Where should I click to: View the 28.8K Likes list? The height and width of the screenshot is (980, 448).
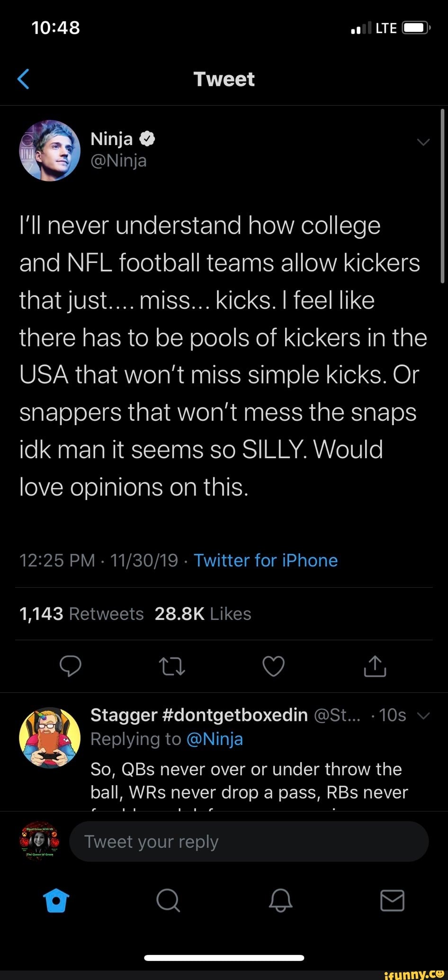pyautogui.click(x=203, y=614)
